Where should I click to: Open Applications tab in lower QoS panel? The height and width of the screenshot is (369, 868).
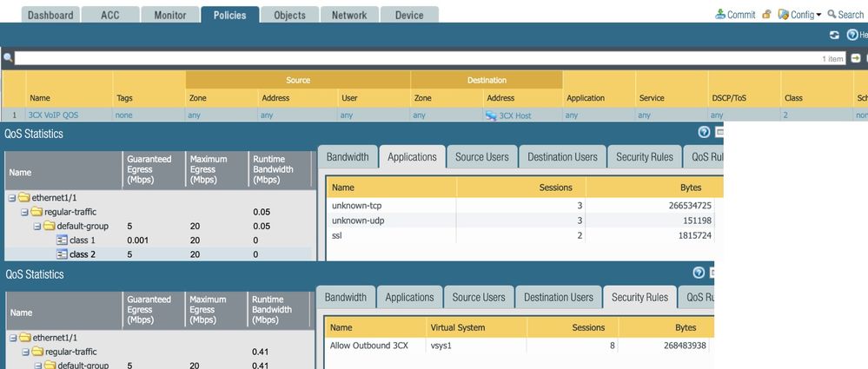point(409,297)
